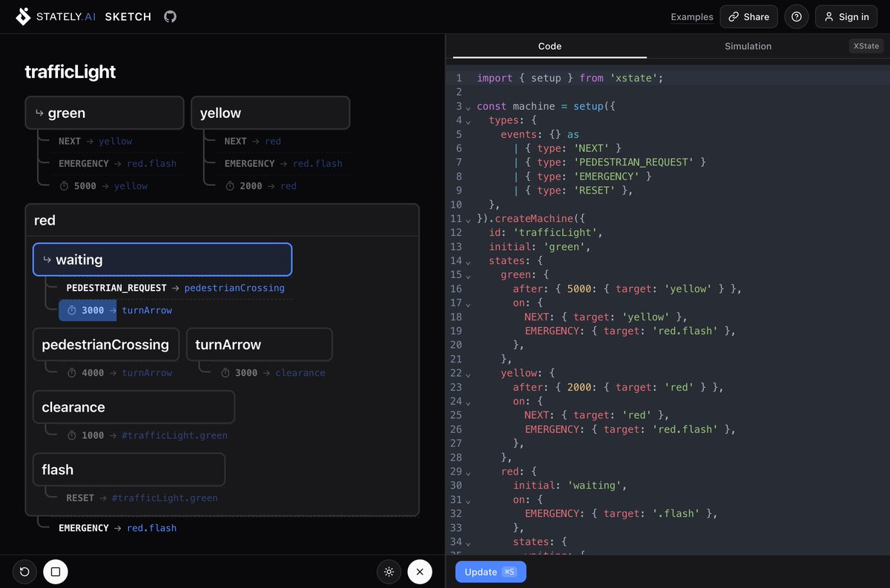Click yellow's NEXT → red transition
The height and width of the screenshot is (588, 890).
[x=252, y=141]
